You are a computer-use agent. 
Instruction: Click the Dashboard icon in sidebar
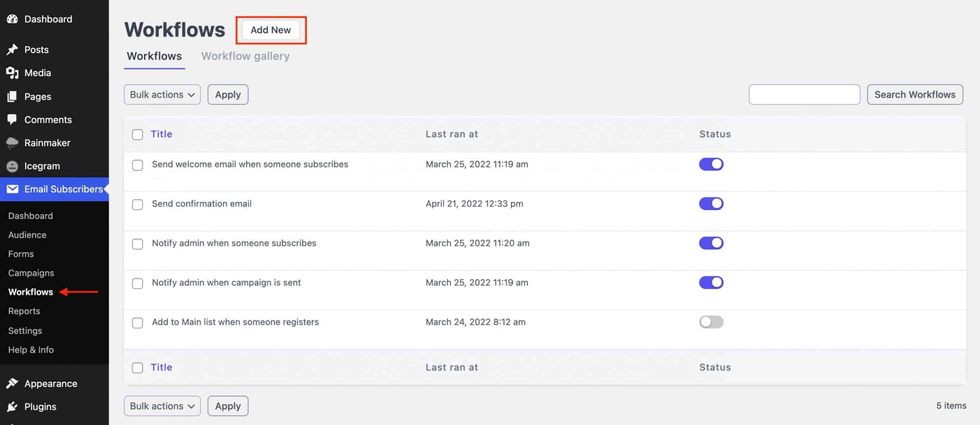[x=12, y=19]
